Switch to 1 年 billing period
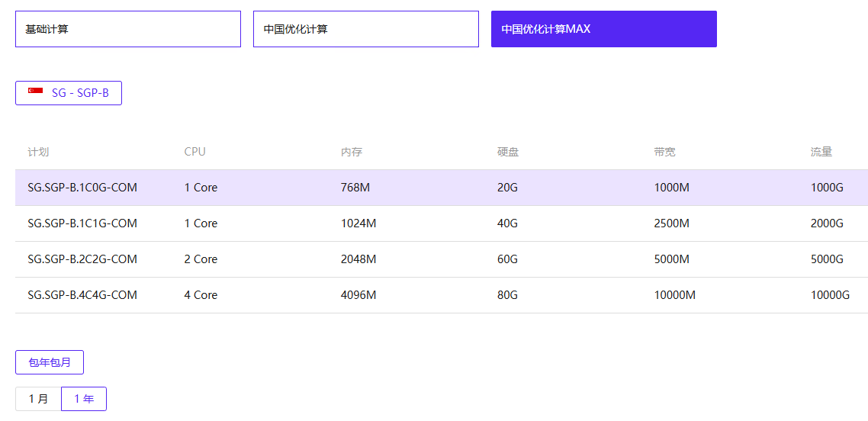The height and width of the screenshot is (421, 868). [x=84, y=399]
